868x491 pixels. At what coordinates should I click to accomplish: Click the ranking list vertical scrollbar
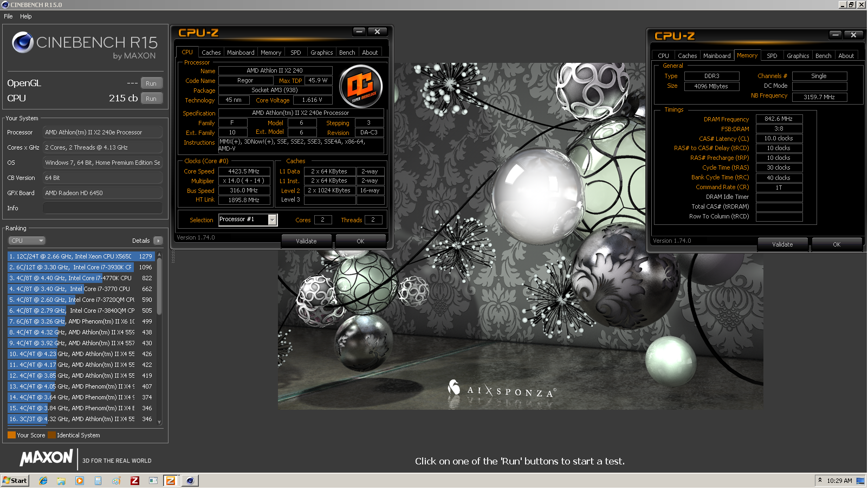(x=159, y=287)
